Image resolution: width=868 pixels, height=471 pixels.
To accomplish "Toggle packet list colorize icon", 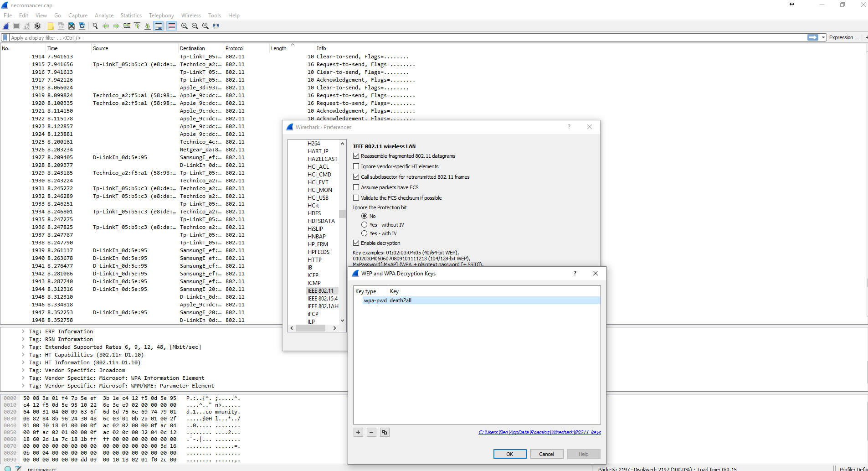I will [x=171, y=26].
